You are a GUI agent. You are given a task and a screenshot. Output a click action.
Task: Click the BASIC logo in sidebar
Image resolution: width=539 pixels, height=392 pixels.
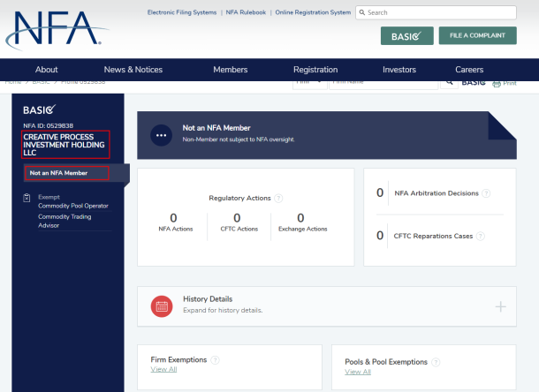click(39, 109)
